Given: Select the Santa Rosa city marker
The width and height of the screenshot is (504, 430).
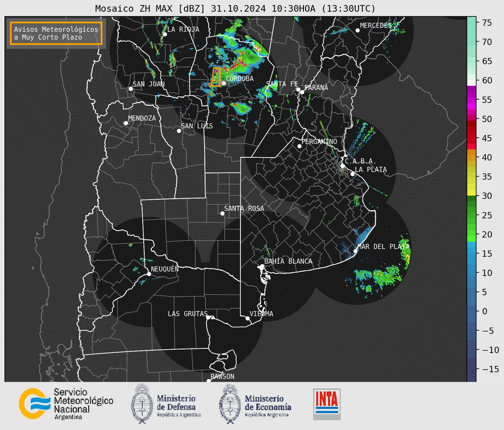Looking at the screenshot, I should pos(222,213).
